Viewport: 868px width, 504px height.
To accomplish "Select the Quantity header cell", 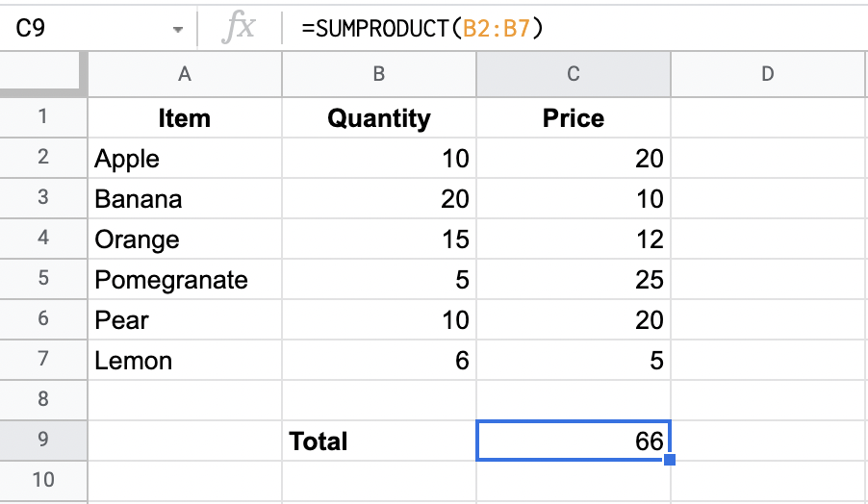I will click(x=379, y=118).
